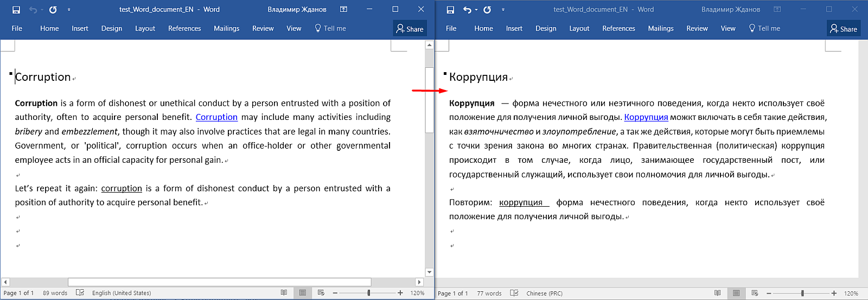Undo last action in right window

point(467,10)
